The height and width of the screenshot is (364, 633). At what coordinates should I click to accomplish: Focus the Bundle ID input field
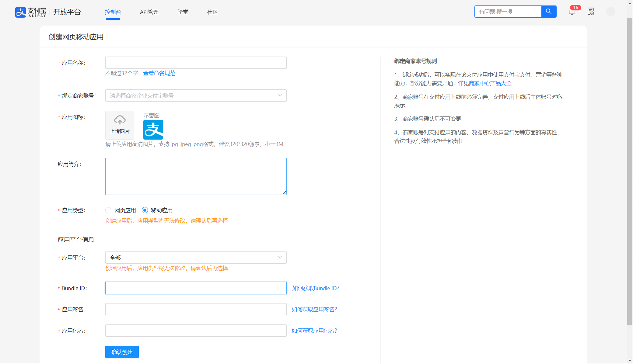click(x=196, y=288)
